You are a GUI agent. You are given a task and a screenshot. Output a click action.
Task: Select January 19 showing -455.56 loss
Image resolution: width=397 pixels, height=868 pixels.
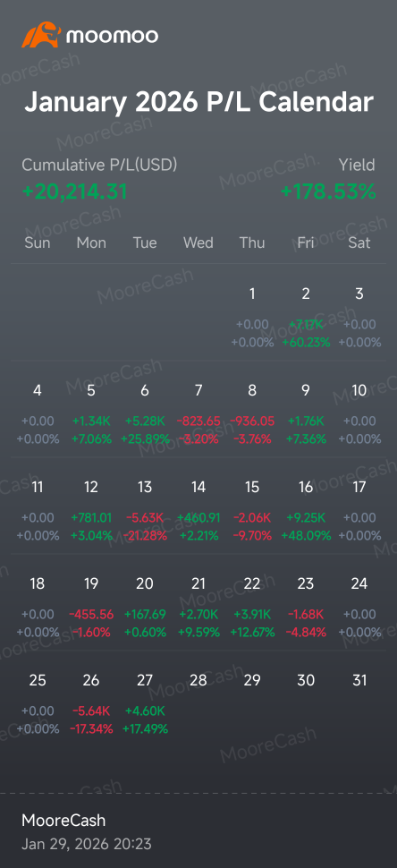91,608
